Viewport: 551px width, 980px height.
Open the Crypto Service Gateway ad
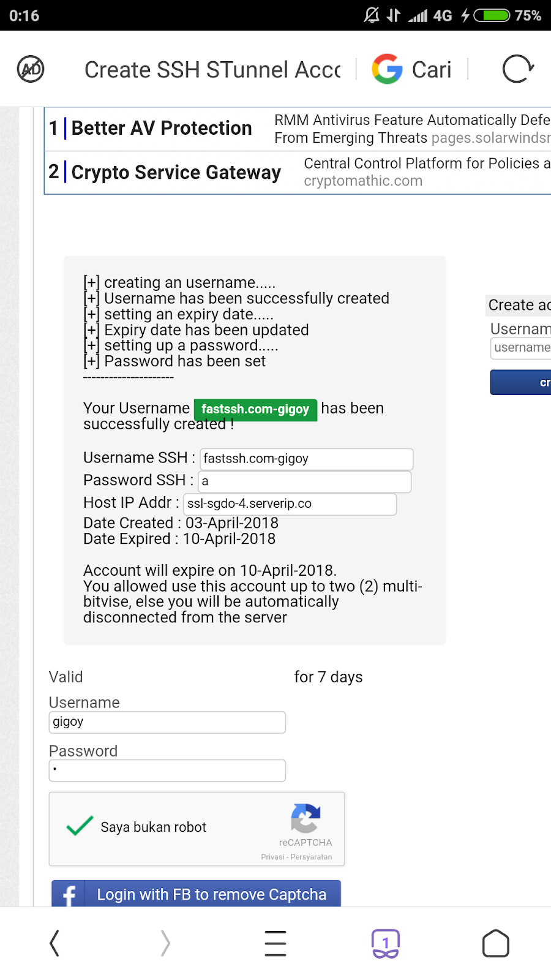pyautogui.click(x=176, y=172)
